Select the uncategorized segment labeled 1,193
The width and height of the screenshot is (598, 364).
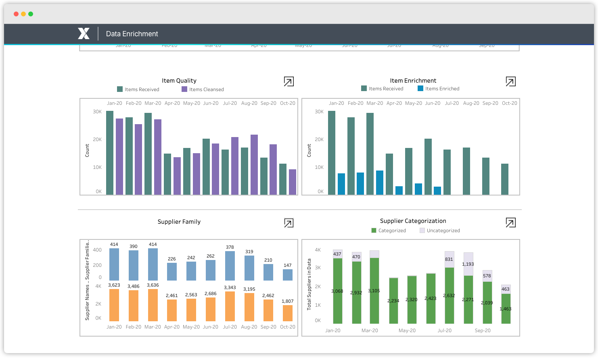click(468, 264)
